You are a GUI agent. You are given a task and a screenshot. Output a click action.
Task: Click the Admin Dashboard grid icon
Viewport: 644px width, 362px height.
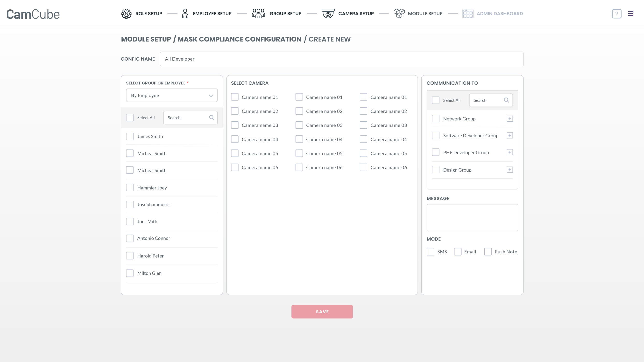[x=468, y=14]
